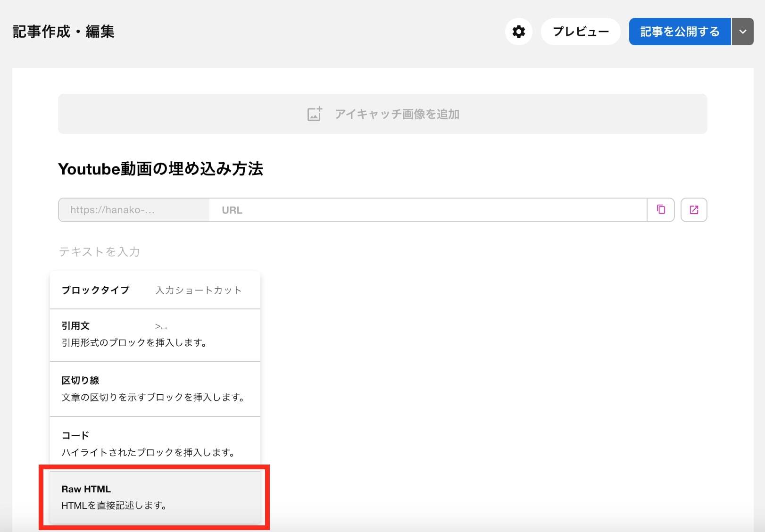765x532 pixels.
Task: Select the 区切り線 divider block
Action: point(155,389)
